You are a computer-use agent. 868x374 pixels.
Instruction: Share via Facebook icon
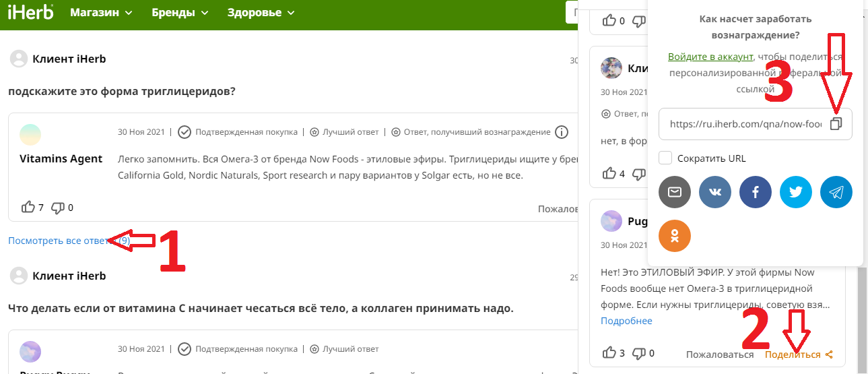(756, 193)
